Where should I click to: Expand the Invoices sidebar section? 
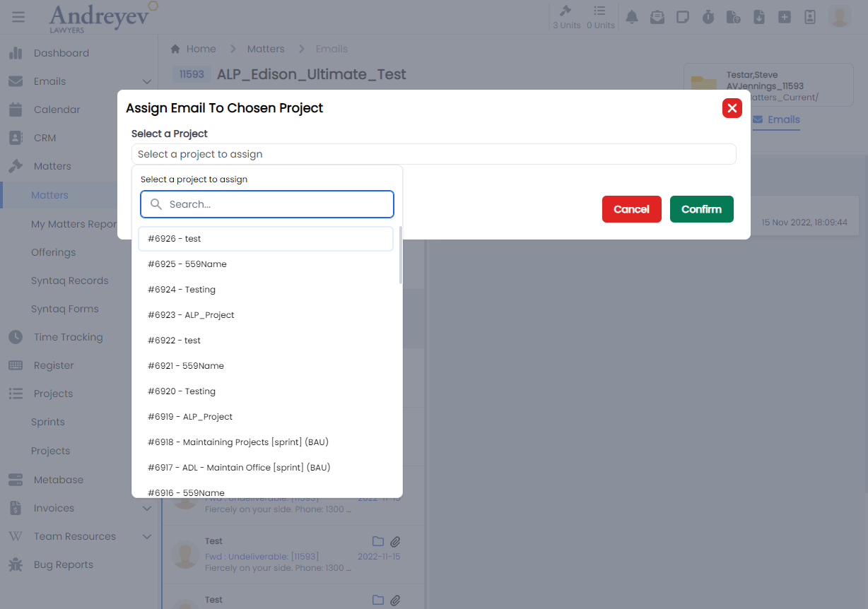(146, 509)
